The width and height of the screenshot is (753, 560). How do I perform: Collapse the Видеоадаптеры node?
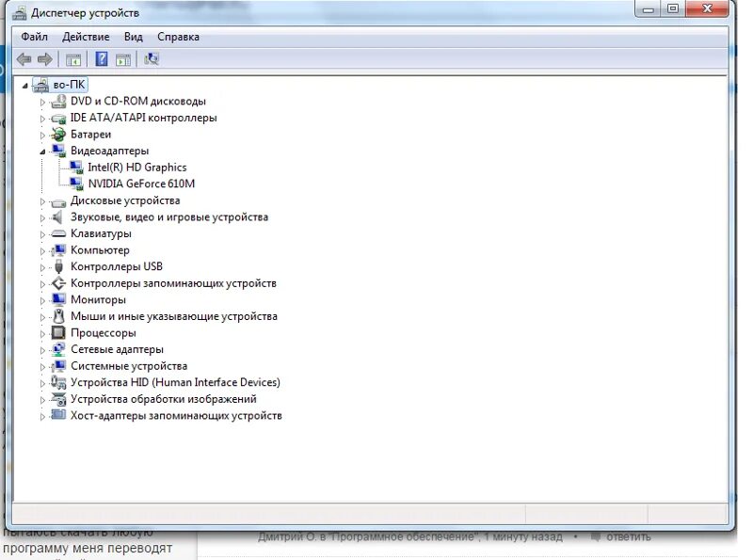pyautogui.click(x=42, y=152)
